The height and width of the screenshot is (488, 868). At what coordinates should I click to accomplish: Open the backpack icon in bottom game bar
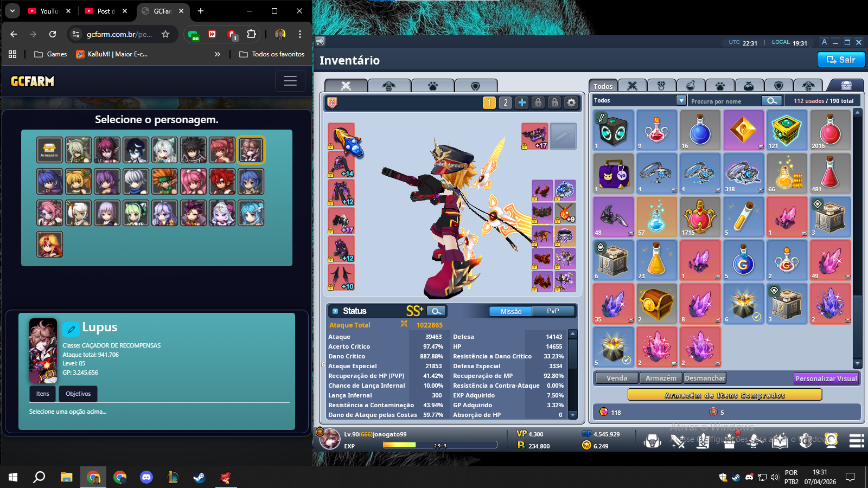(x=652, y=441)
